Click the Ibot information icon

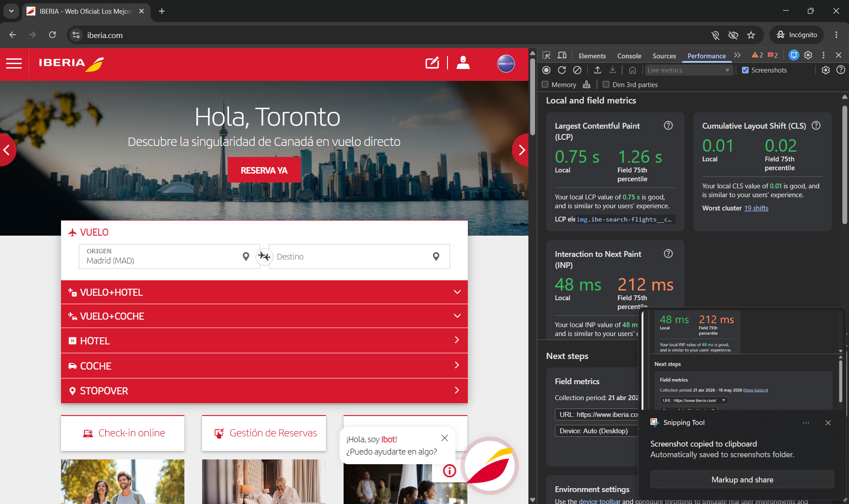point(449,471)
